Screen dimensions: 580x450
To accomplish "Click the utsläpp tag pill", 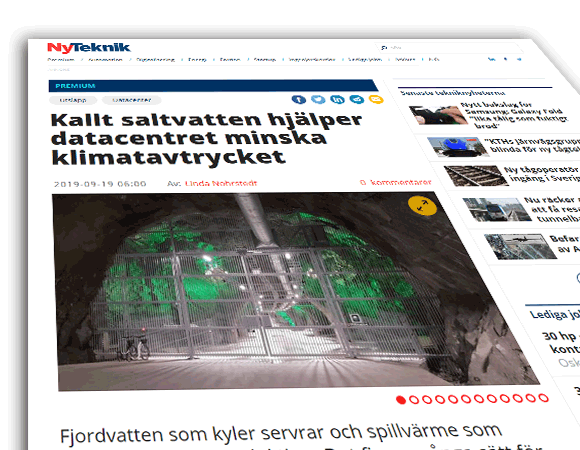I will [73, 100].
